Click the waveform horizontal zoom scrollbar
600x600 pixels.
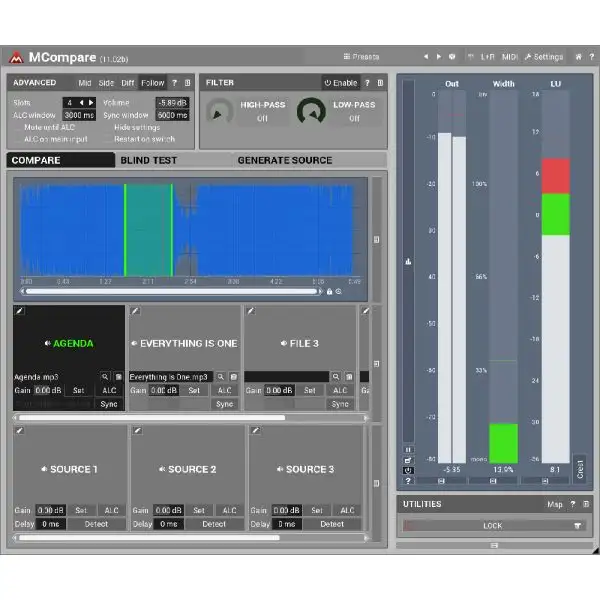click(x=171, y=292)
